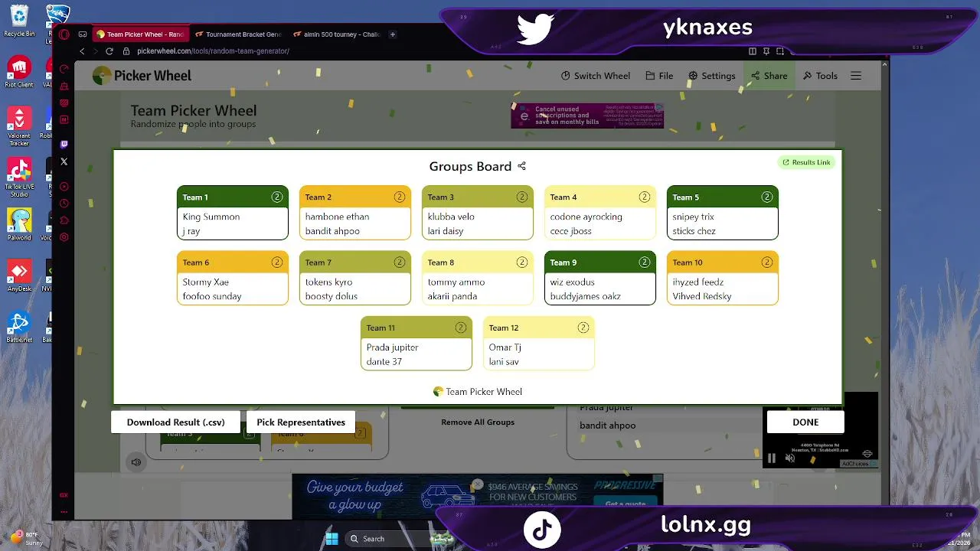This screenshot has height=551, width=980.
Task: Pause the video ad
Action: (x=772, y=458)
